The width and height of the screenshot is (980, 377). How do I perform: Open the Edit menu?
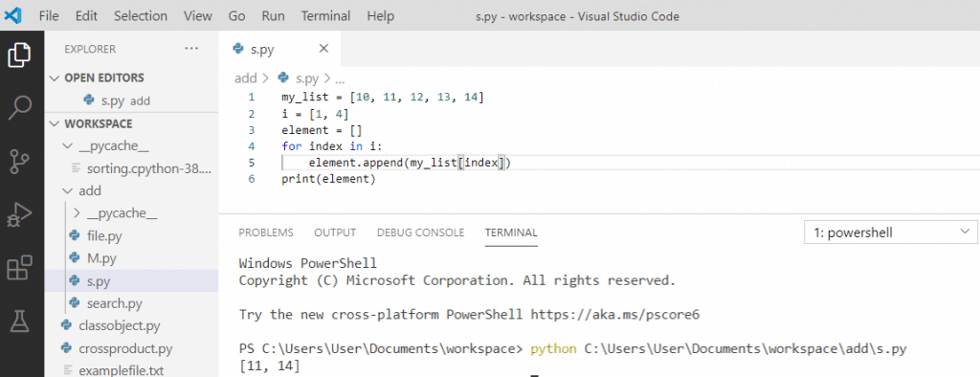(x=86, y=15)
